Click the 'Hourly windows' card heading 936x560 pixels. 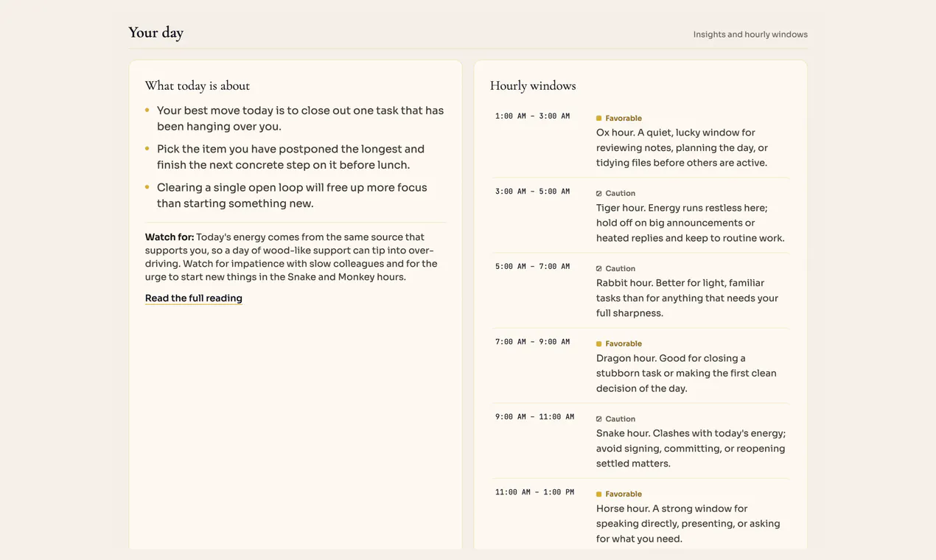click(x=533, y=85)
